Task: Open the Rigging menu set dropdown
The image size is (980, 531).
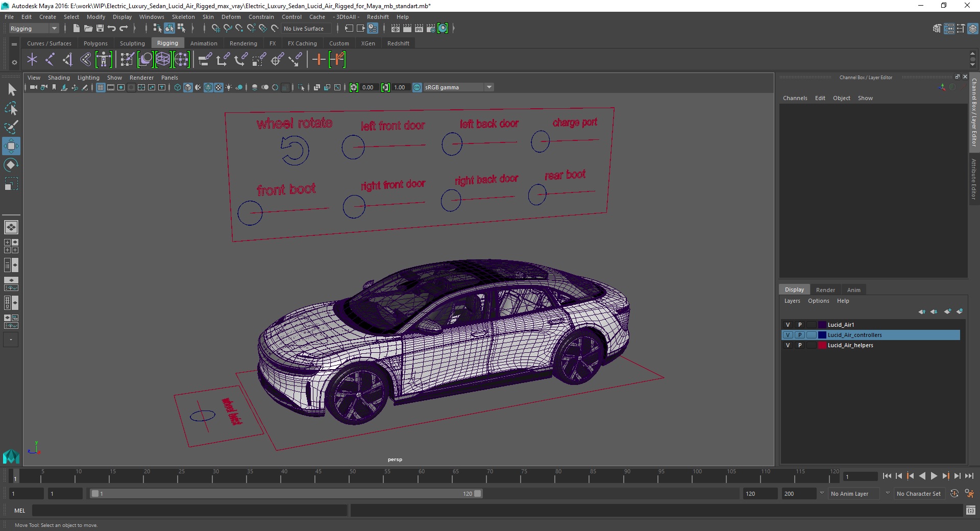Action: click(34, 29)
